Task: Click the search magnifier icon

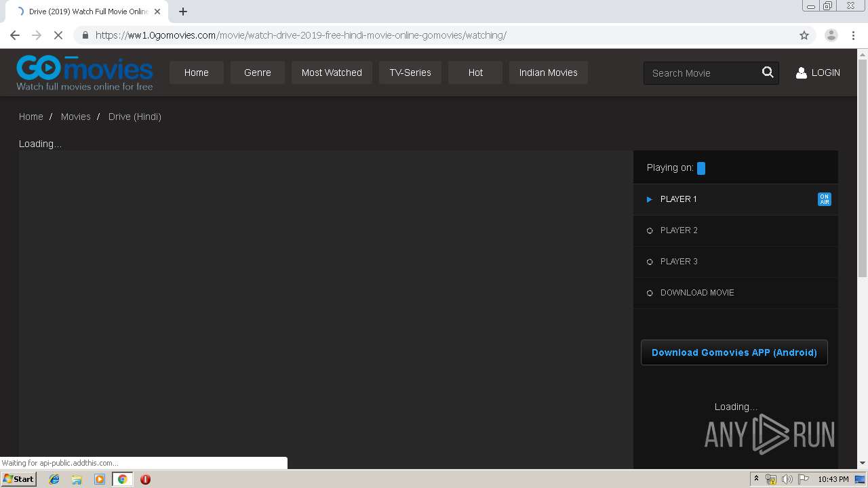Action: pyautogui.click(x=768, y=73)
